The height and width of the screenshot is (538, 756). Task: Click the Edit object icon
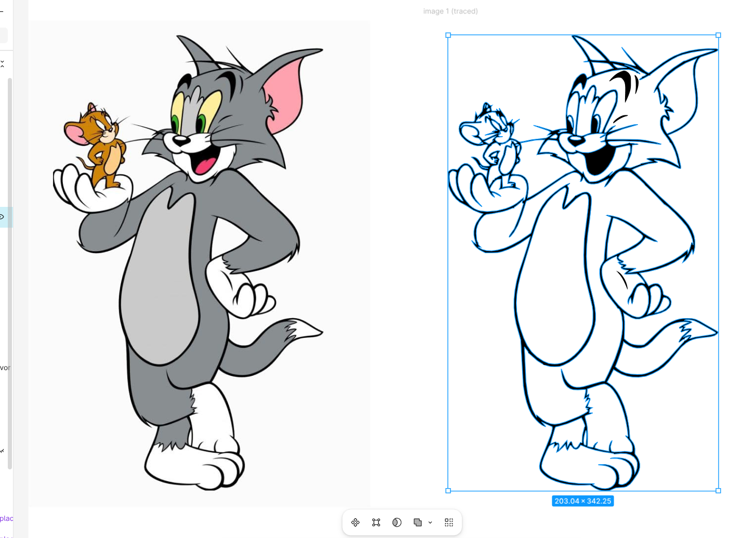376,522
